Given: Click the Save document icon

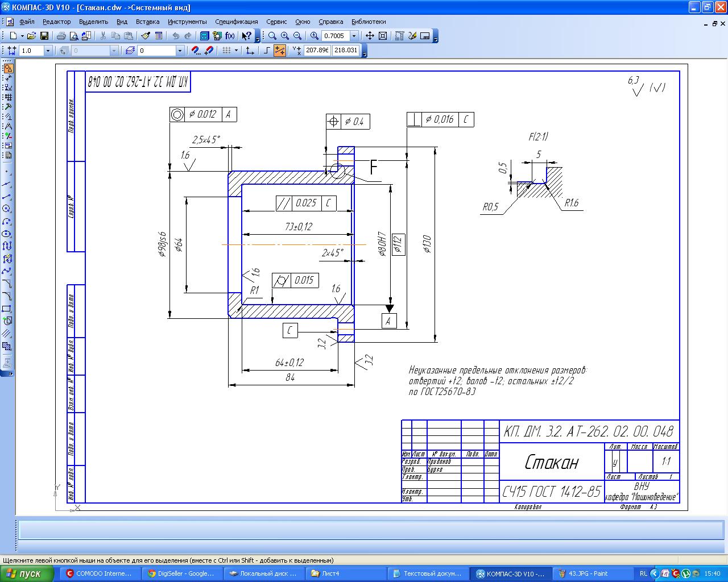Looking at the screenshot, I should pos(44,36).
